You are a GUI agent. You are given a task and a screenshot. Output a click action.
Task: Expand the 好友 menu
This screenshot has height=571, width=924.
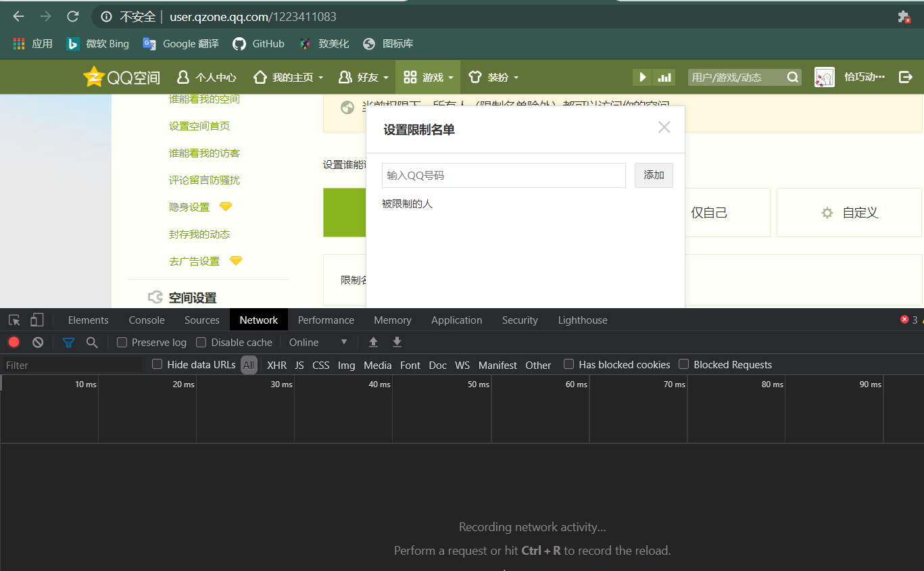coord(364,77)
